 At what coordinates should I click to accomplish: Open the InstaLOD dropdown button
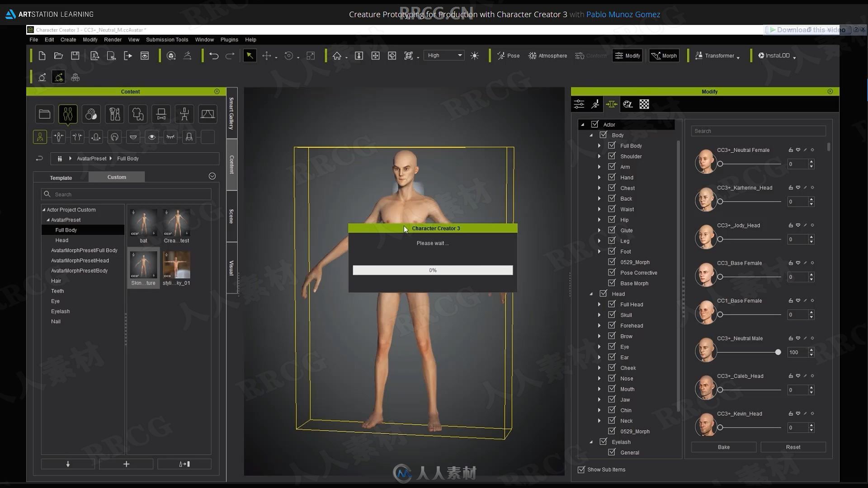point(777,56)
